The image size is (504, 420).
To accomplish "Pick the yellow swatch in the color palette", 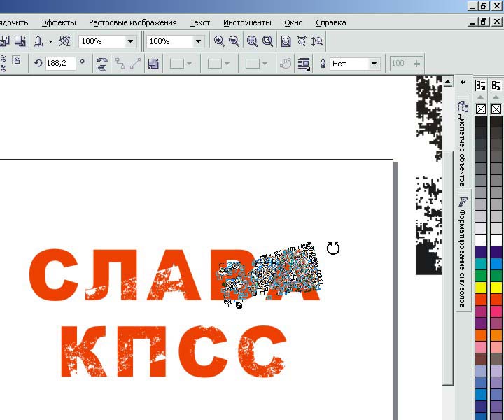I will tap(481, 287).
